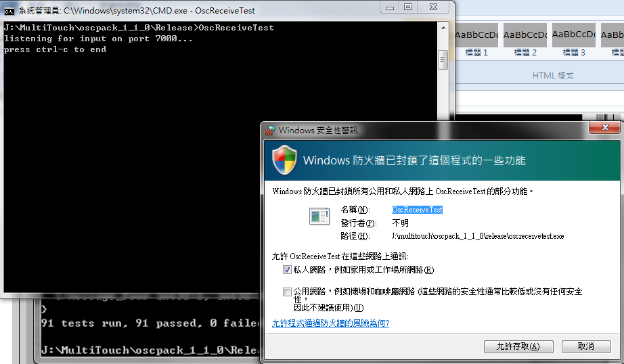The height and width of the screenshot is (364, 624).
Task: Click the Windows firewall icon in dialog title bar
Action: (x=270, y=130)
